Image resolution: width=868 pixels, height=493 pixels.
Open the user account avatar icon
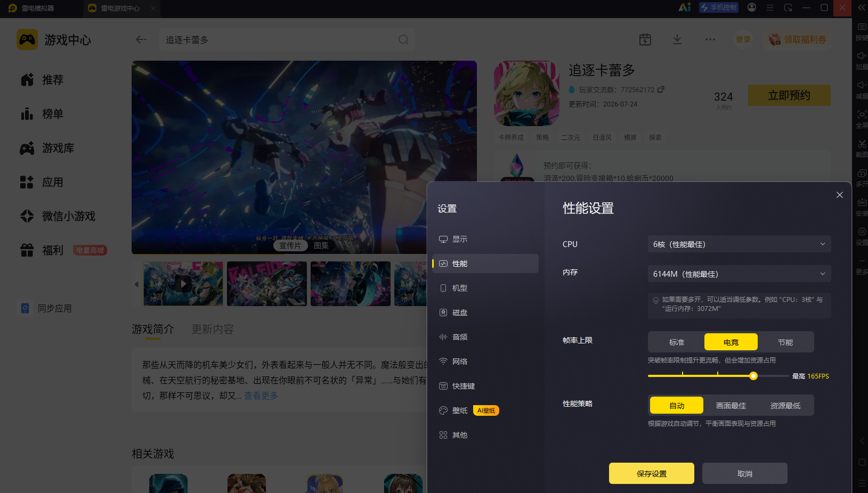pos(752,7)
